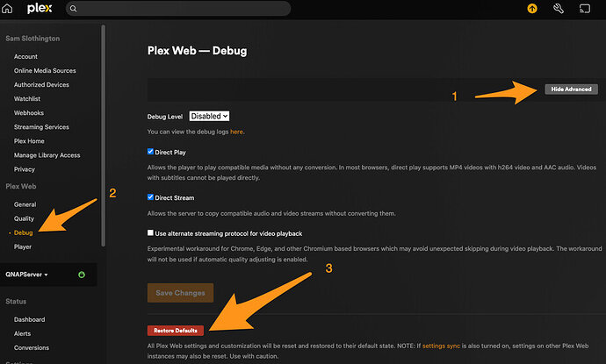
Task: Click the 'Sam Slothington' sidebar heading
Action: (32, 39)
